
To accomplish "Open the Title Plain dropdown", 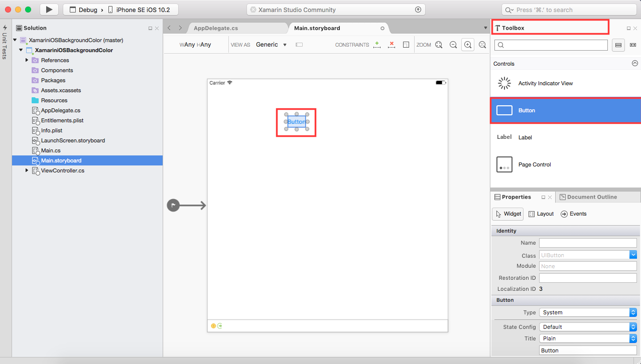I will (588, 338).
